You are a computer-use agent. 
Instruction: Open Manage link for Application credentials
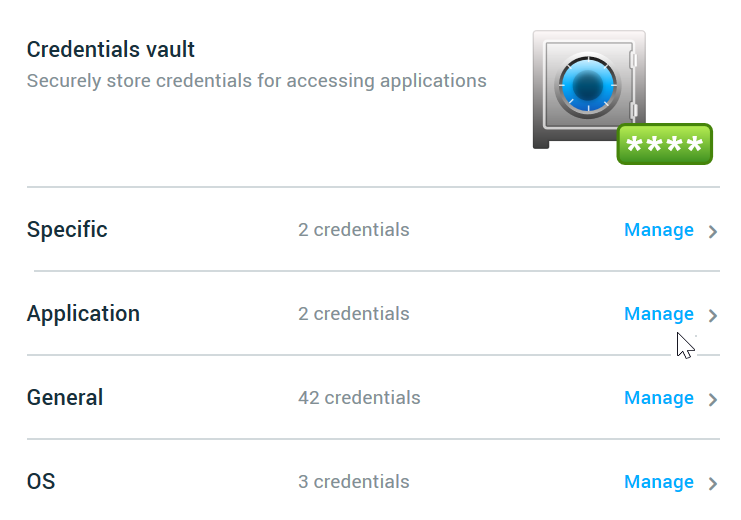pos(658,314)
